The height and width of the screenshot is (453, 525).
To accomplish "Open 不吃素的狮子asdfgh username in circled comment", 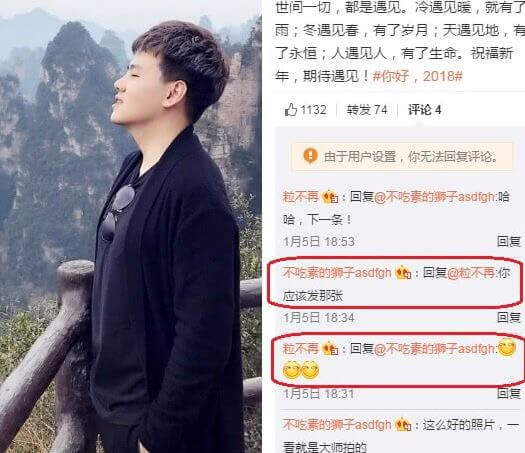I will coord(337,273).
